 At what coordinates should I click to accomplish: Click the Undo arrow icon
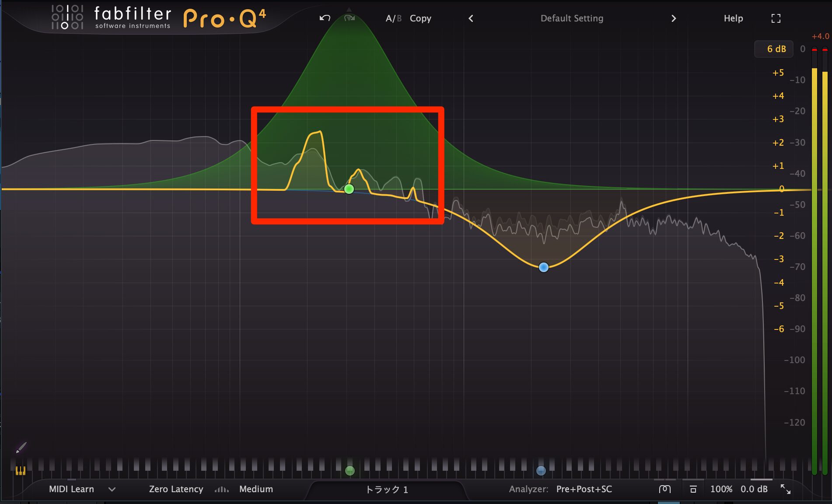(325, 18)
